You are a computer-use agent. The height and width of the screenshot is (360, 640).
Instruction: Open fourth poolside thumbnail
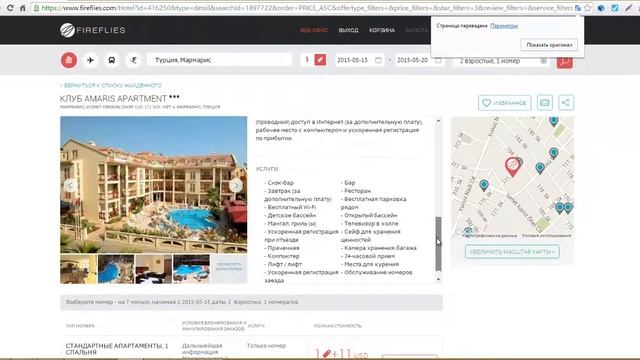coord(191,269)
